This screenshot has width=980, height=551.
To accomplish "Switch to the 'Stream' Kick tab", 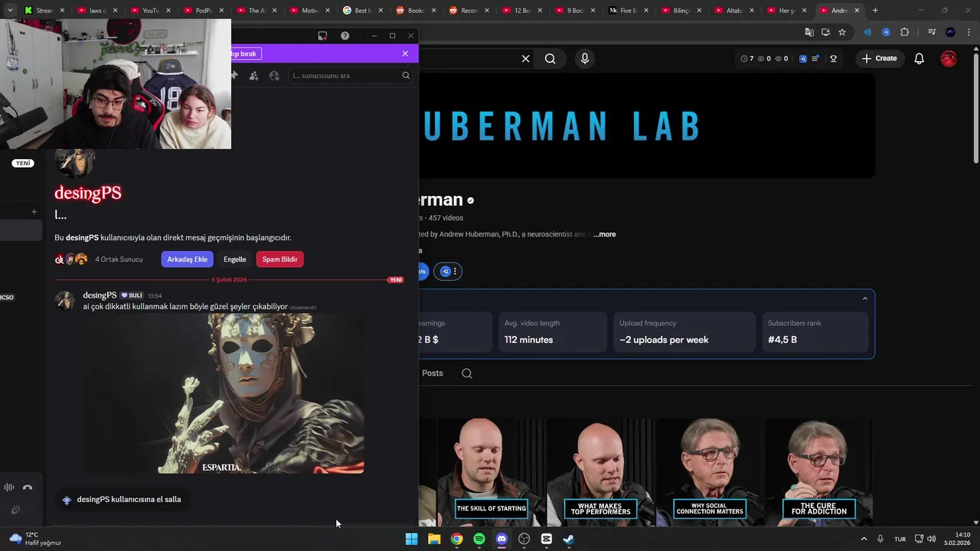I will click(44, 11).
